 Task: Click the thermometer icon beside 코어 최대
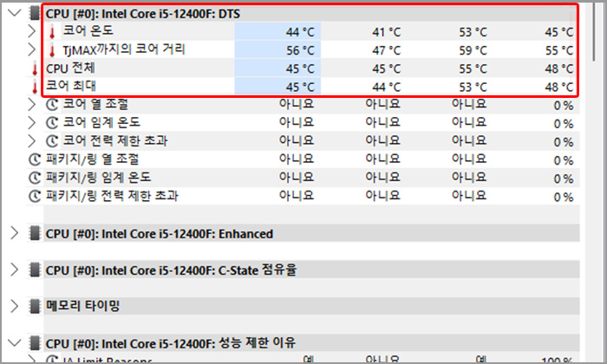pyautogui.click(x=35, y=87)
